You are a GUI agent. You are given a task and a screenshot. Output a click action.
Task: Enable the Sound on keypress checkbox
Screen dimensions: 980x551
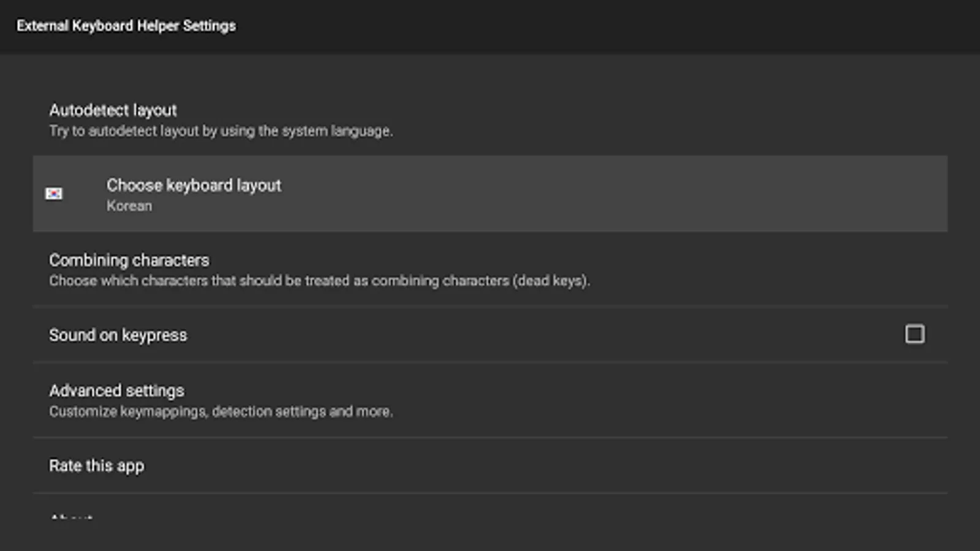[914, 334]
